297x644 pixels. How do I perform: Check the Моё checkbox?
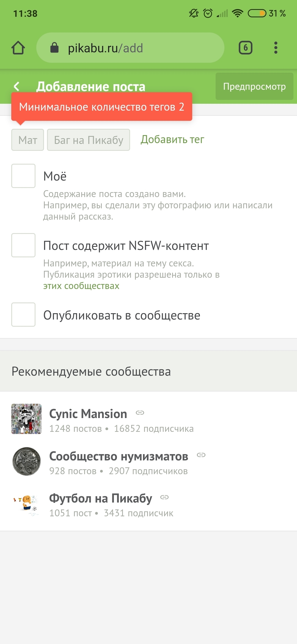pyautogui.click(x=23, y=176)
